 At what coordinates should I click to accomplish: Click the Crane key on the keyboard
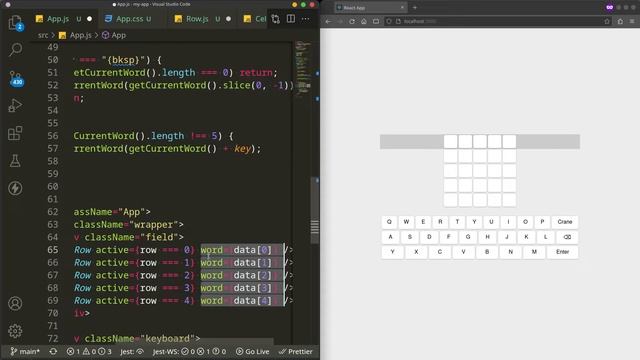[565, 222]
